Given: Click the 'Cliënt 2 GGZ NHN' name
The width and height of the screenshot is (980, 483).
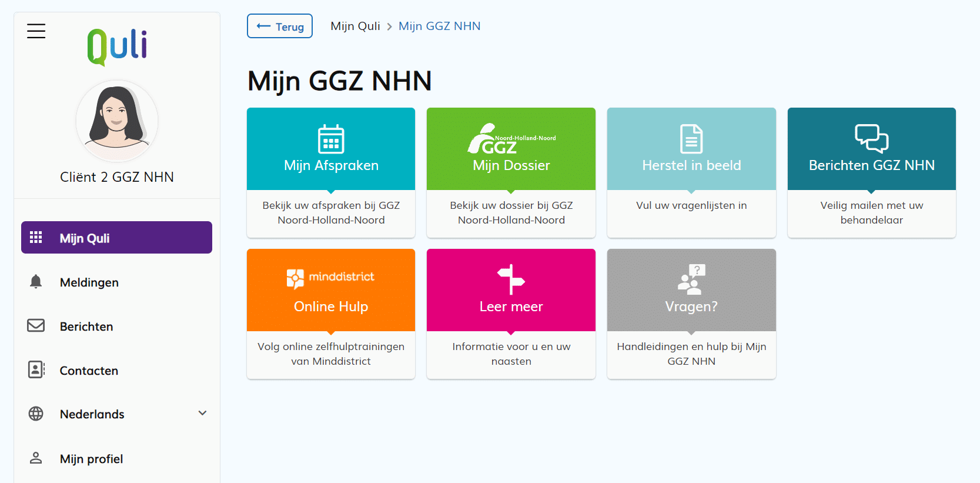Looking at the screenshot, I should coord(117,177).
